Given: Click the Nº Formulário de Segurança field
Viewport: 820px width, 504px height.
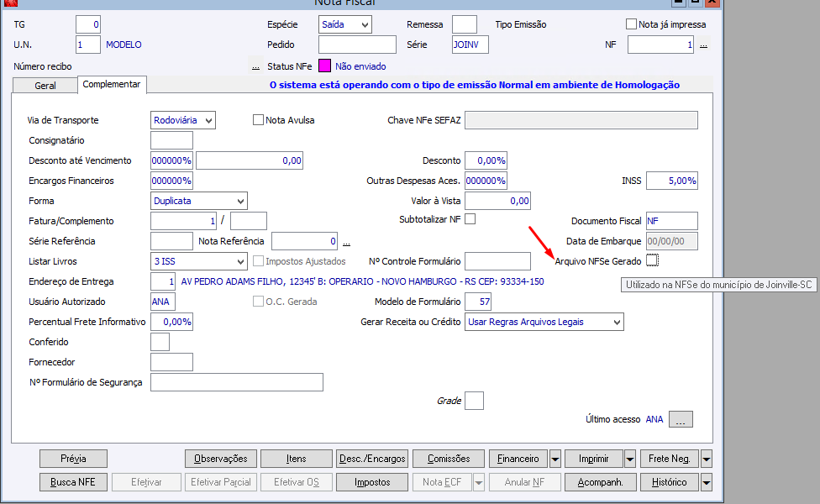Looking at the screenshot, I should (x=237, y=382).
